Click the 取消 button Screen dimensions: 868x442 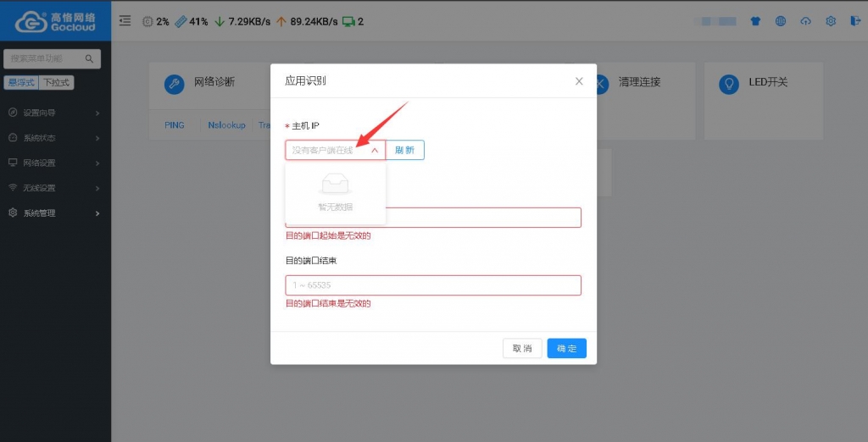click(522, 349)
